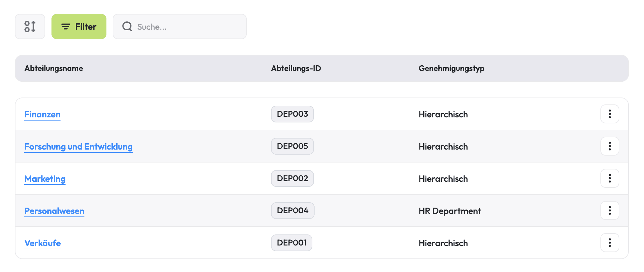The width and height of the screenshot is (644, 272).
Task: Click the magnifier icon in search bar
Action: coord(127,27)
